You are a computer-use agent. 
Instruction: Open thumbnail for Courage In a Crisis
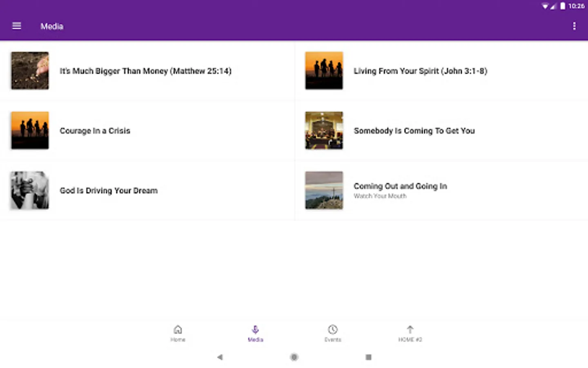pyautogui.click(x=30, y=130)
